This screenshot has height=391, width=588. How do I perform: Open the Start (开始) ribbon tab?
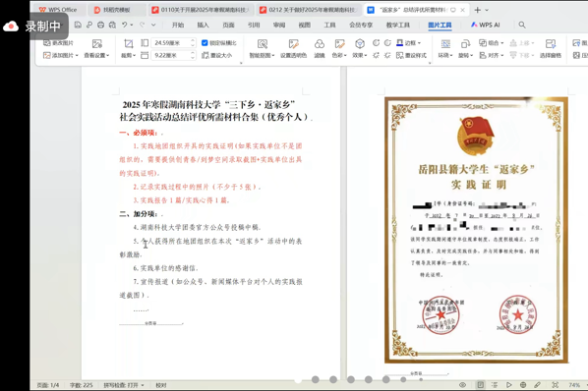[x=178, y=25]
